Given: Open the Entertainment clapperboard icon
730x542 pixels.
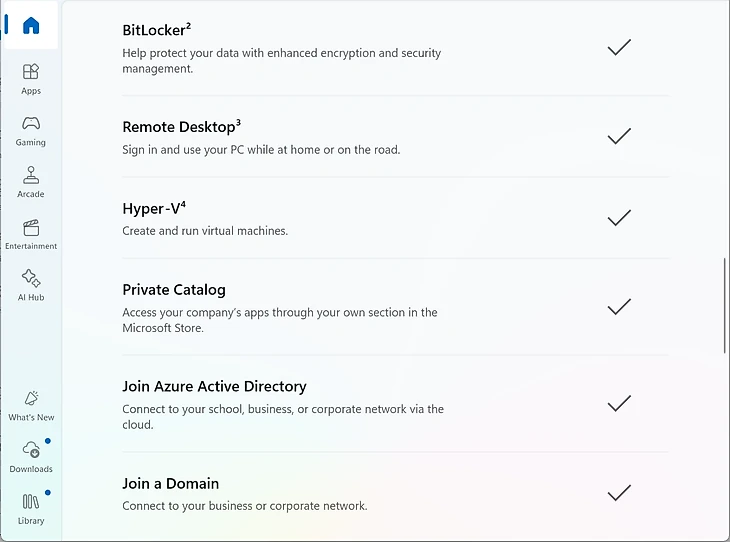Looking at the screenshot, I should tap(31, 227).
